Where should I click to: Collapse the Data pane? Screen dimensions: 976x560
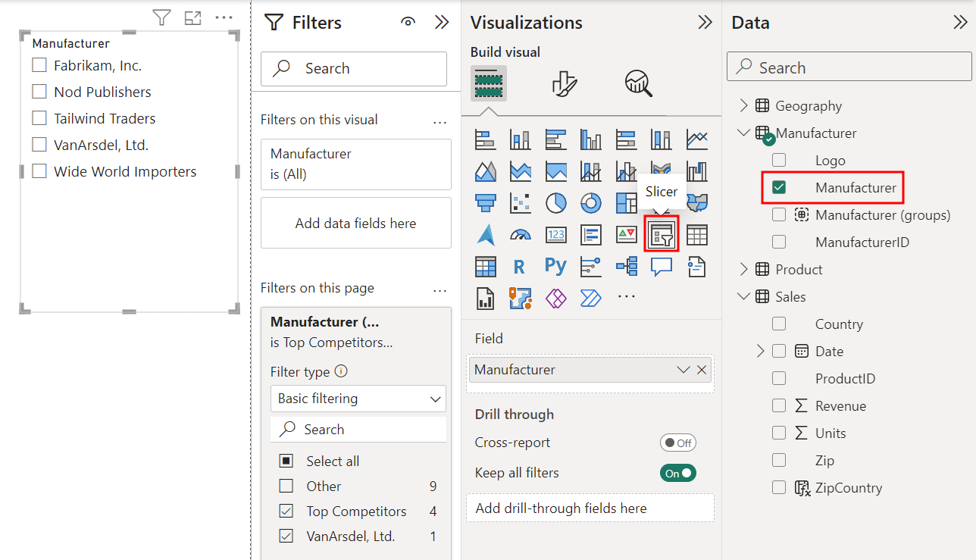pyautogui.click(x=960, y=23)
